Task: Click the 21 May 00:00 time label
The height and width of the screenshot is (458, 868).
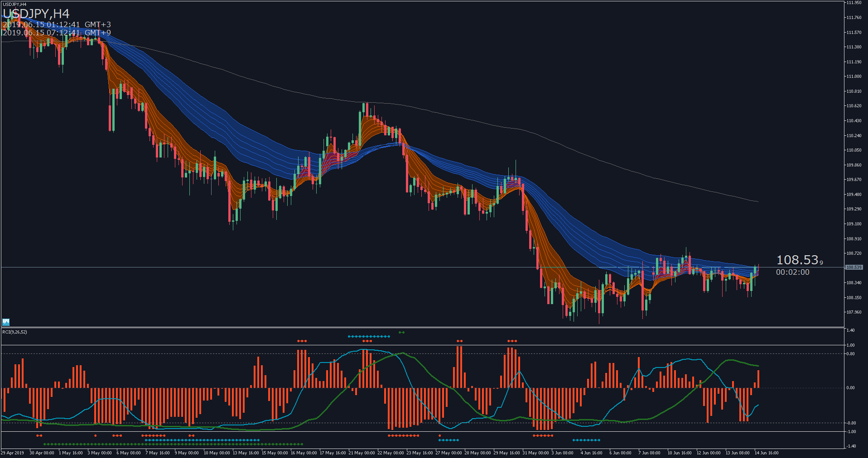Action: coord(362,453)
